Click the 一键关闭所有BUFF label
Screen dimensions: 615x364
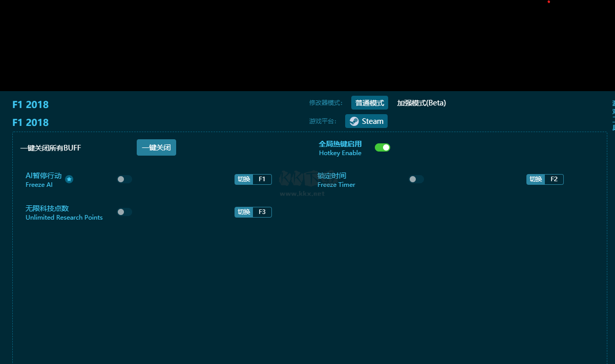tap(51, 148)
